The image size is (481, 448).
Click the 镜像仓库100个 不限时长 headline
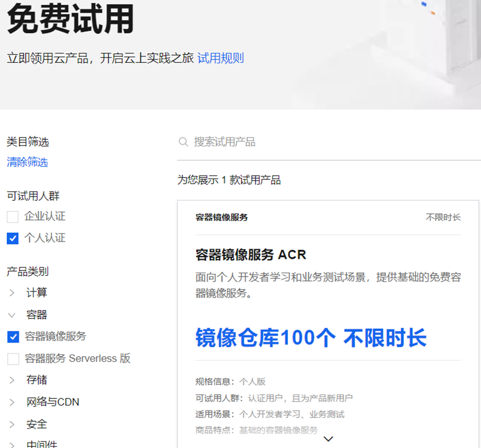point(311,338)
